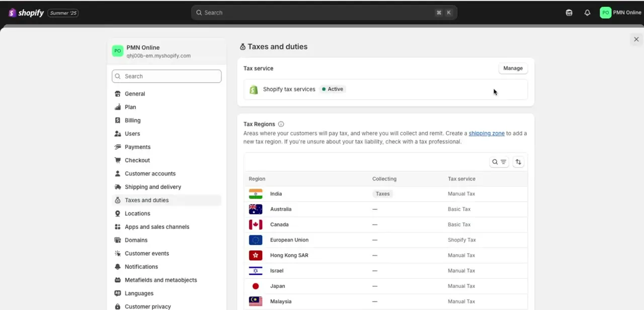Click the PMN Online store header

click(x=167, y=51)
